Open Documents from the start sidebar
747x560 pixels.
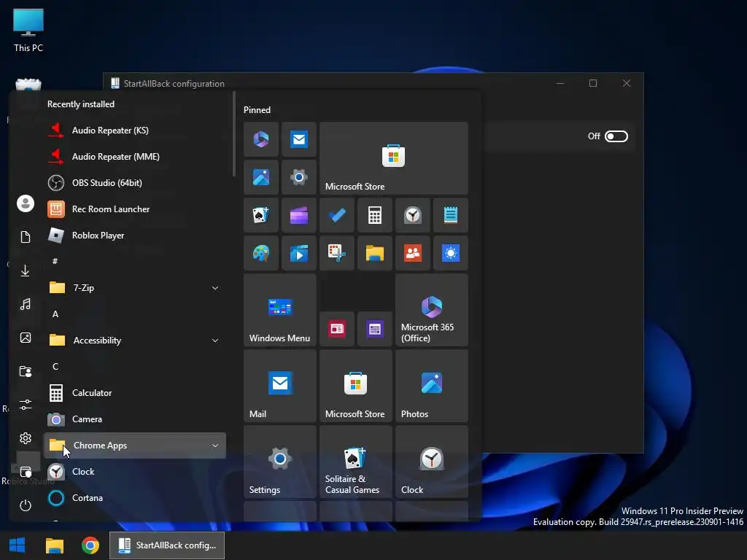coord(26,237)
